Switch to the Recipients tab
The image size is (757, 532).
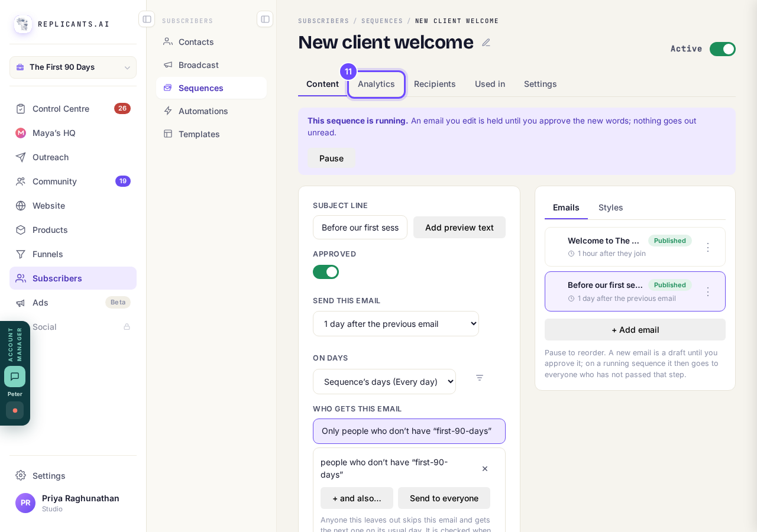point(435,84)
